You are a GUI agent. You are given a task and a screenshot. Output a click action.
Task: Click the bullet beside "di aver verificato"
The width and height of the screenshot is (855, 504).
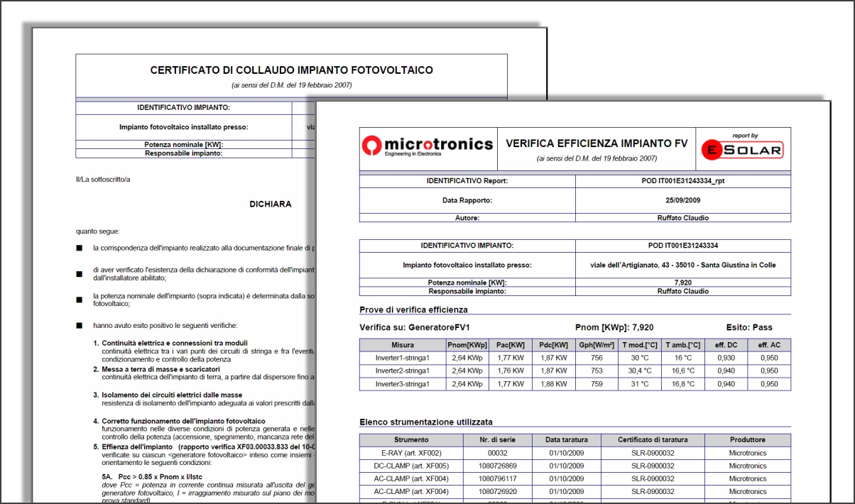pos(80,274)
